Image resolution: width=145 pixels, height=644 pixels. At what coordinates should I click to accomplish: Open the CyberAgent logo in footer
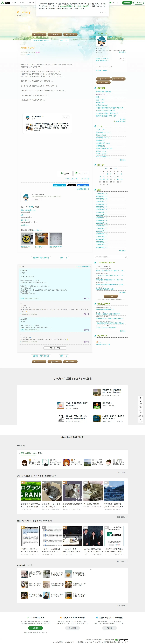tap(121, 640)
